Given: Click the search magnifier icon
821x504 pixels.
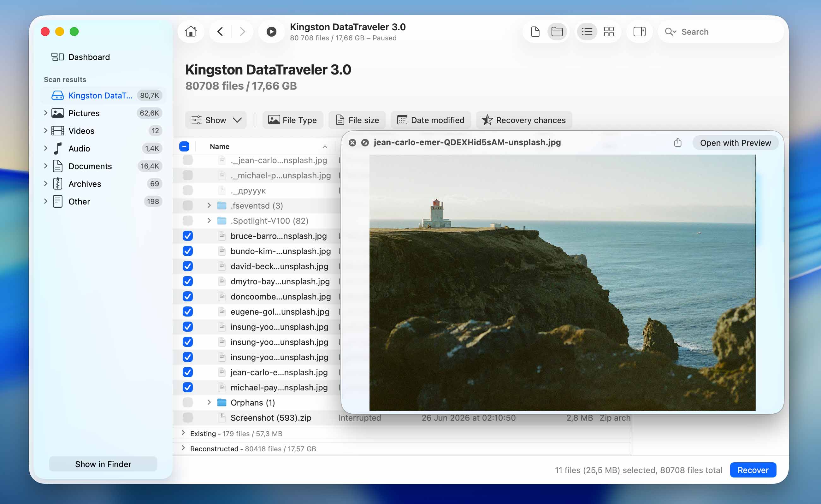Looking at the screenshot, I should pyautogui.click(x=670, y=32).
